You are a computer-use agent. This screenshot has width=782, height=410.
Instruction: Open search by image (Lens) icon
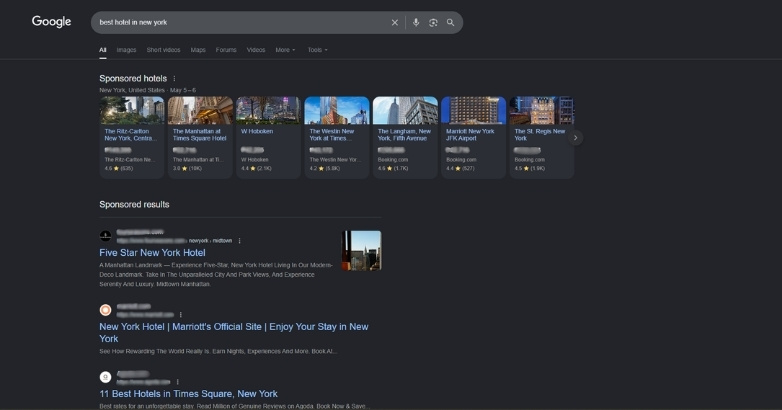point(433,22)
